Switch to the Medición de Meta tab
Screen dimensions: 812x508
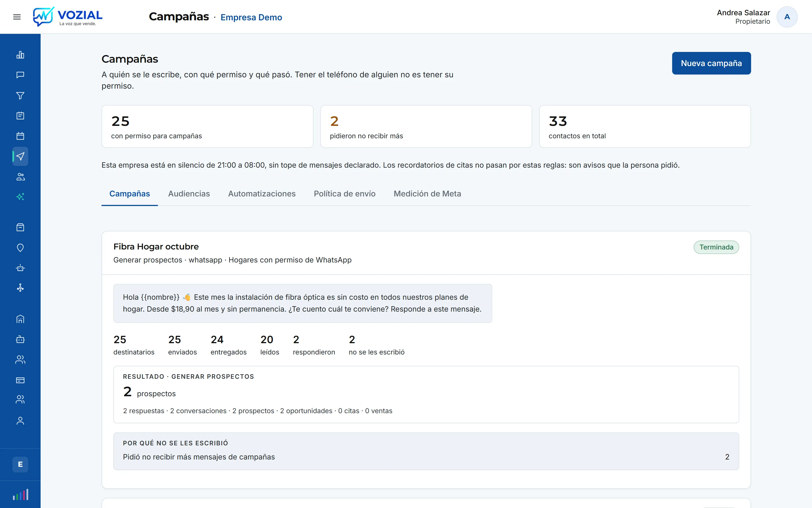pyautogui.click(x=427, y=194)
